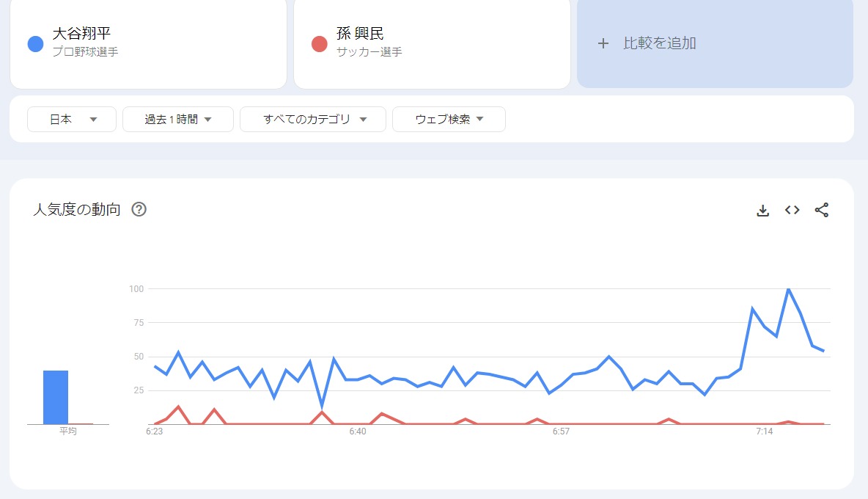The width and height of the screenshot is (868, 499).
Task: Click the blue average bar in chart
Action: [x=56, y=397]
